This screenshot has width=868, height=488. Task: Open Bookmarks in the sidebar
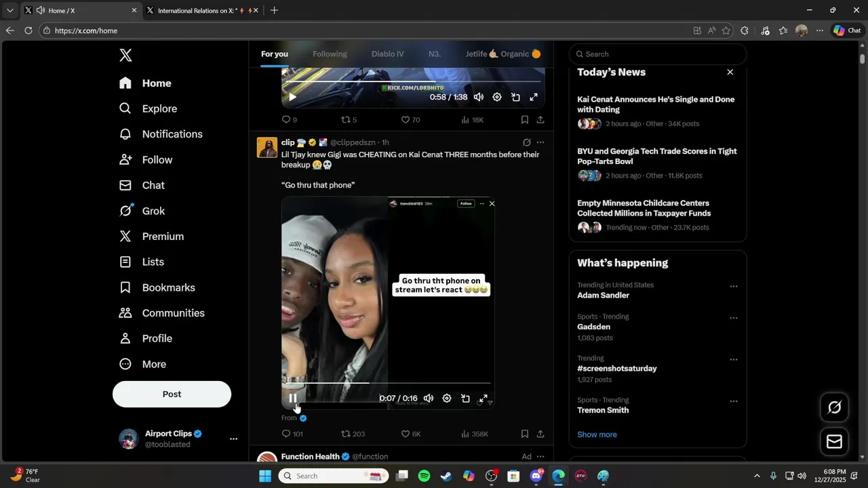point(157,287)
